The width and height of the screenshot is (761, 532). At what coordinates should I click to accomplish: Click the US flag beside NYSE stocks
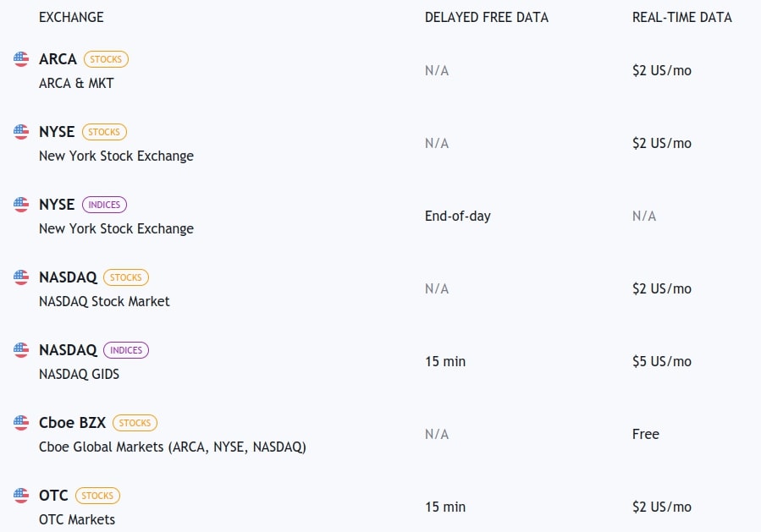pos(21,132)
